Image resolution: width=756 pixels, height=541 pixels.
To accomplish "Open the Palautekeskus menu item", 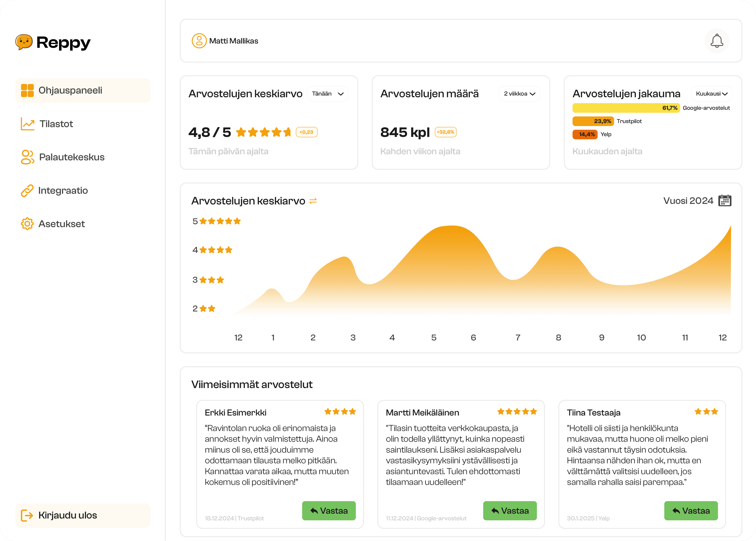I will 72,157.
